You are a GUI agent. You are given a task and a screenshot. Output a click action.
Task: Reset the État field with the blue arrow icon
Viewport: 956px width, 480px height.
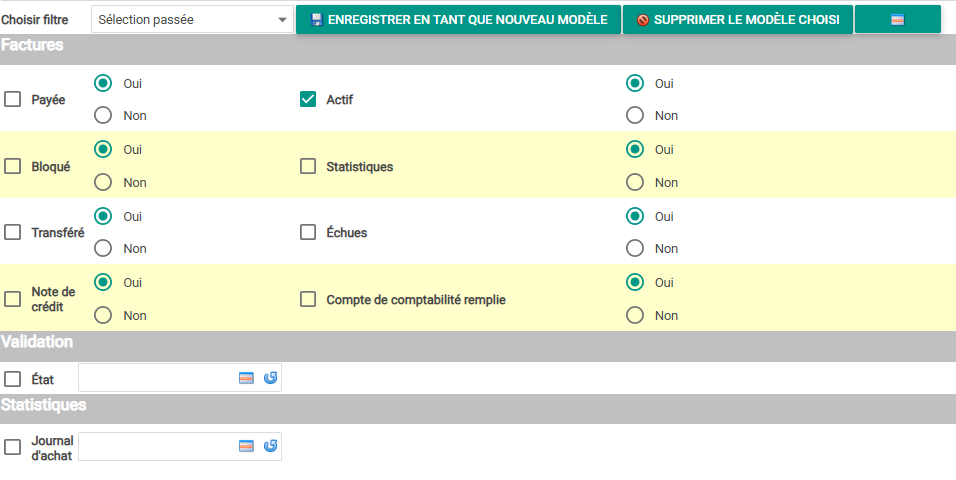tap(270, 378)
